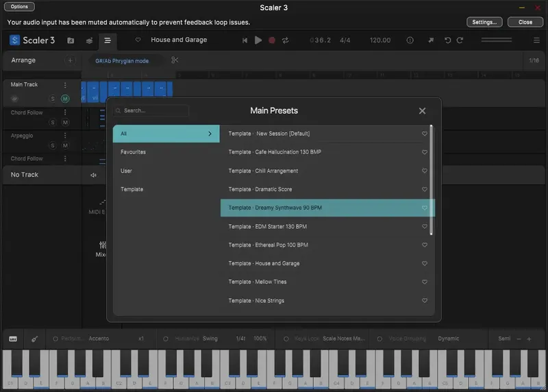Viewport: 548px width, 392px height.
Task: Open the hamburger menu at top right
Action: [x=536, y=40]
